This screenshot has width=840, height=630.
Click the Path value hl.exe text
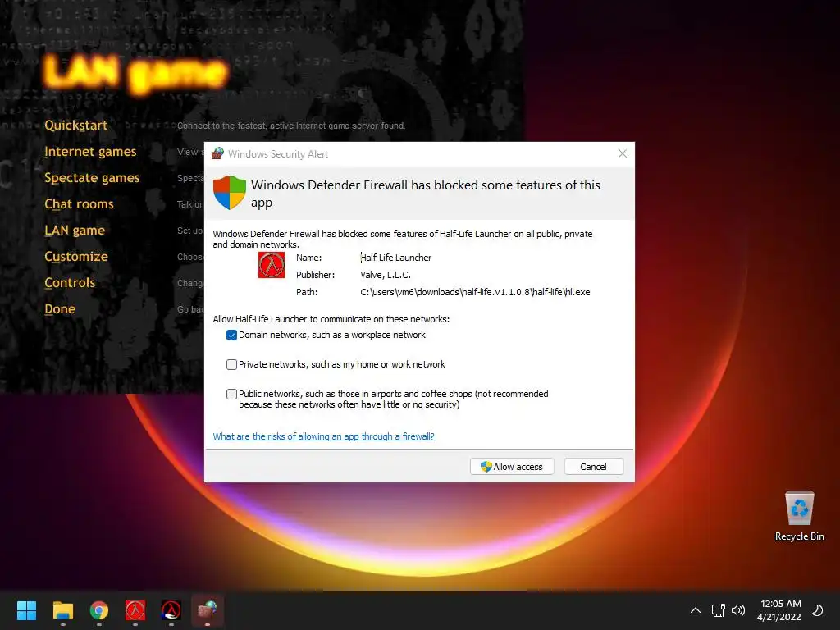(x=475, y=292)
